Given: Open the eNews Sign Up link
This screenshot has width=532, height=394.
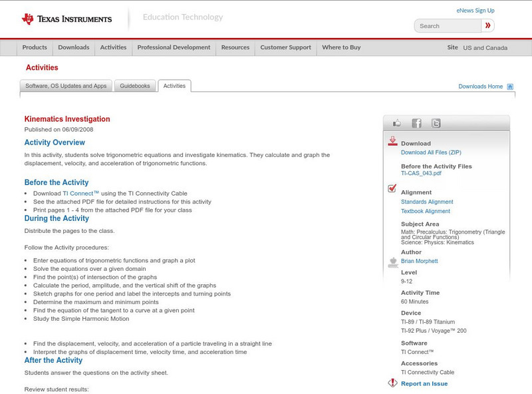Looking at the screenshot, I should click(x=475, y=11).
